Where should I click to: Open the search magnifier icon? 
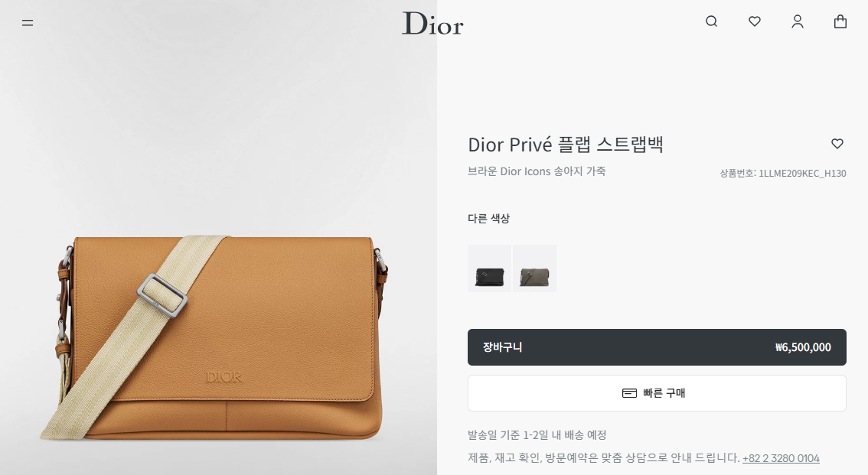coord(711,21)
